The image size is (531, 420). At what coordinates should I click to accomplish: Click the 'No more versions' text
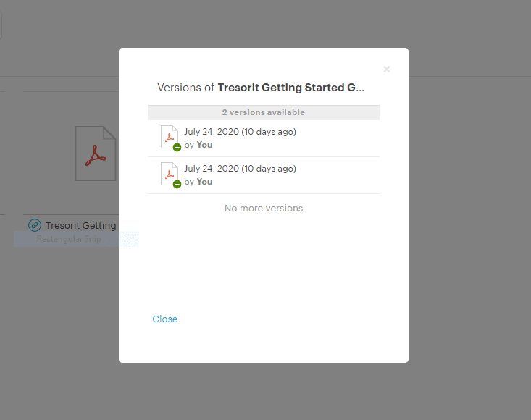click(264, 208)
